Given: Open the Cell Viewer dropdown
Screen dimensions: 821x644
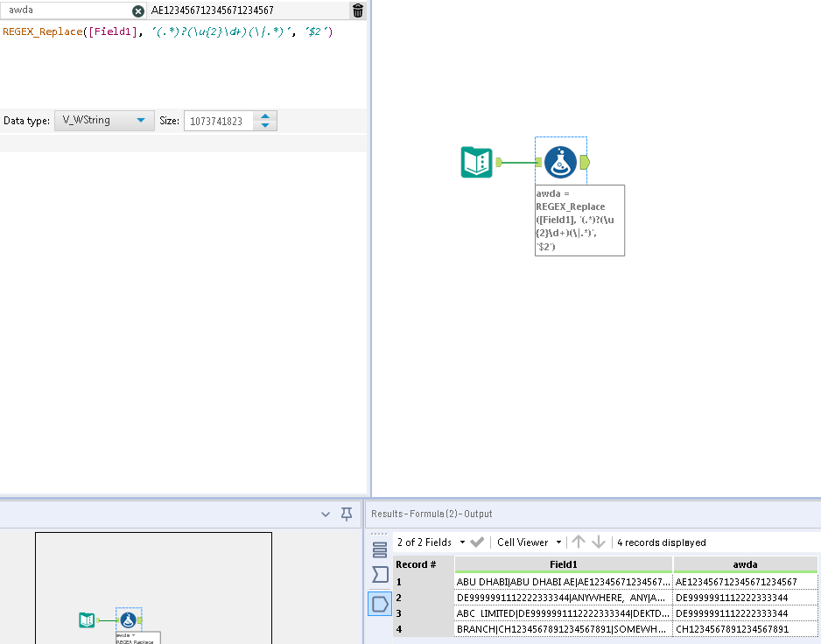Looking at the screenshot, I should pyautogui.click(x=526, y=542).
